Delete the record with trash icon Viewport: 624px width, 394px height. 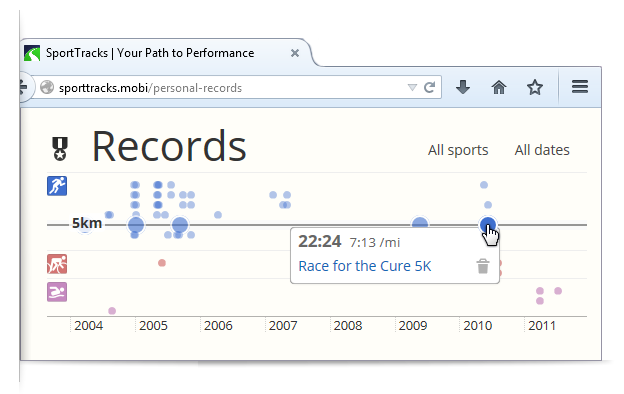coord(483,266)
